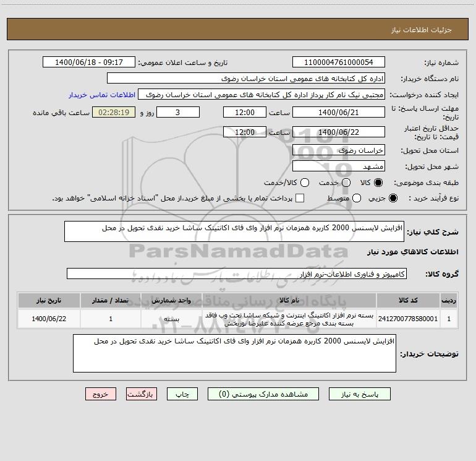476x461 pixels.
Task: Click the بسته unit cell
Action: [171, 319]
